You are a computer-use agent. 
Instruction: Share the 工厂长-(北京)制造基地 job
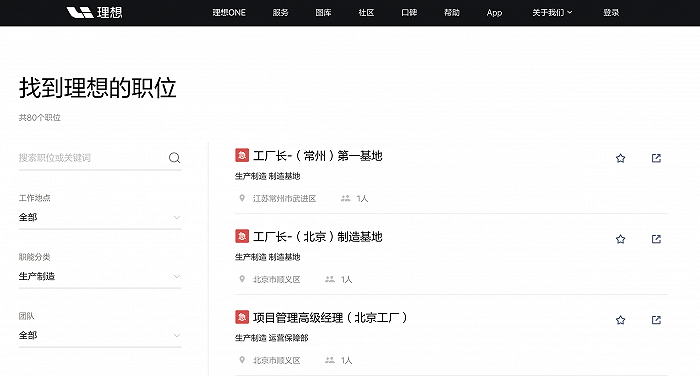click(x=656, y=239)
